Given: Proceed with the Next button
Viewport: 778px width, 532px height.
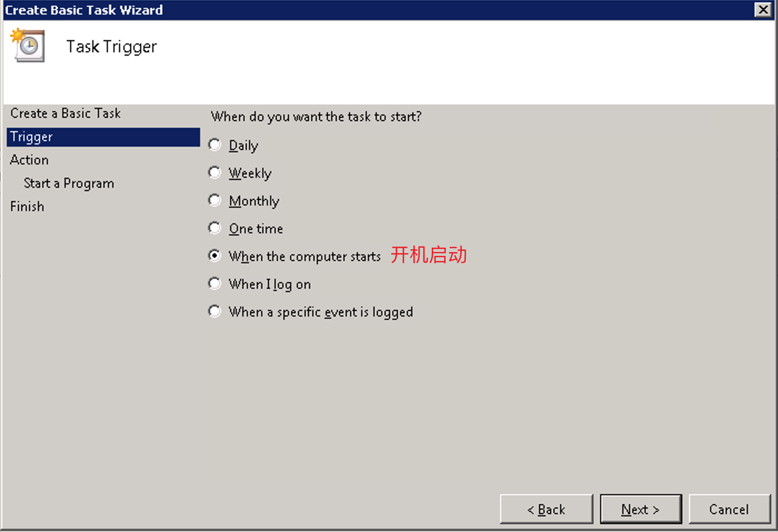Looking at the screenshot, I should tap(641, 509).
